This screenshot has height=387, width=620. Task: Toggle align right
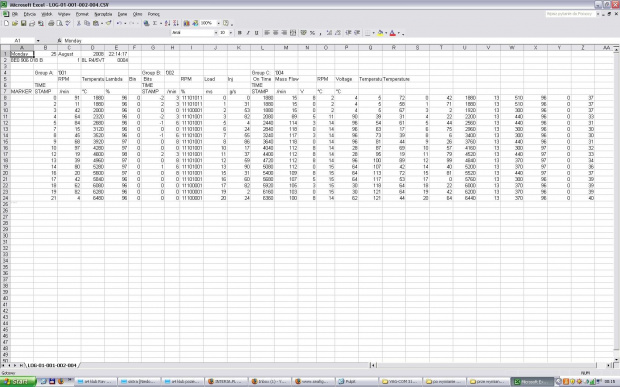[x=284, y=33]
